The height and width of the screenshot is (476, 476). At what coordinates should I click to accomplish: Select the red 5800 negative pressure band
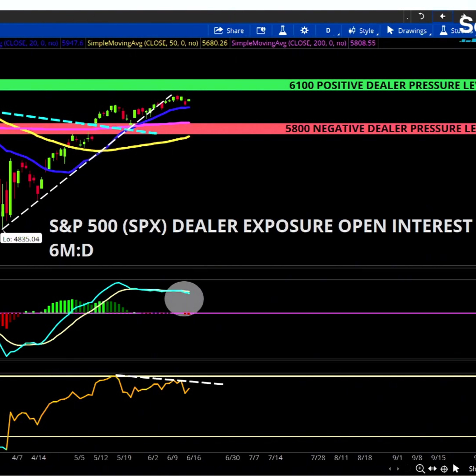coord(238,129)
